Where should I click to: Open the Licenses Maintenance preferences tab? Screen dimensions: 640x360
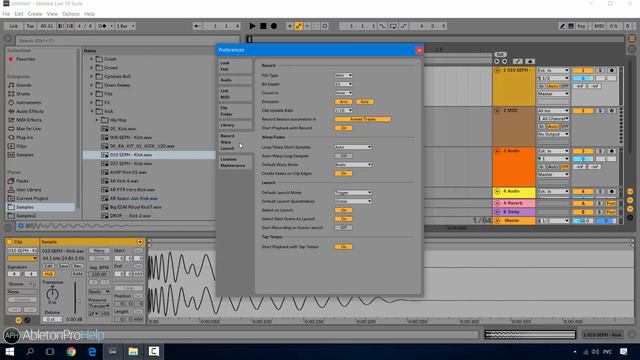(235, 162)
